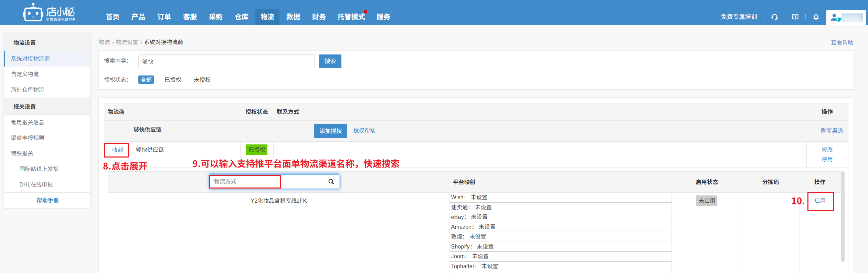Expand the 特殊报关 sidebar section
868x273 pixels.
[x=22, y=153]
